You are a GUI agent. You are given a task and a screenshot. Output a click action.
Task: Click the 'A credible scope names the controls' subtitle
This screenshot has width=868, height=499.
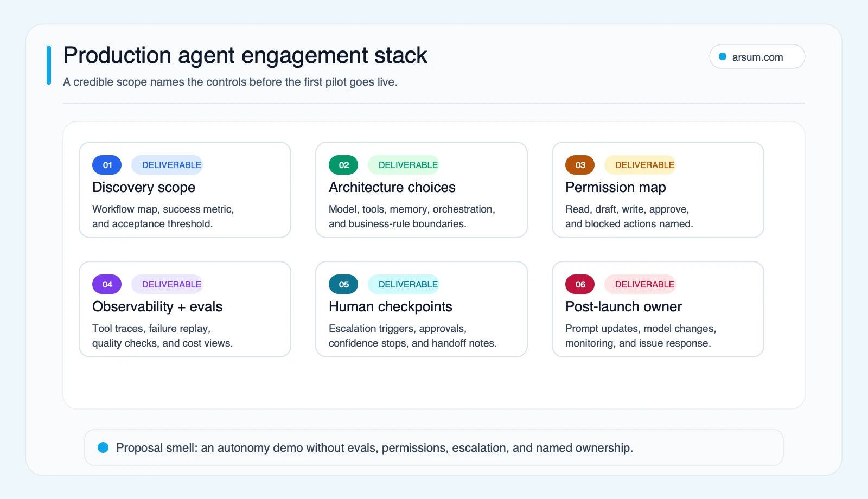[231, 82]
